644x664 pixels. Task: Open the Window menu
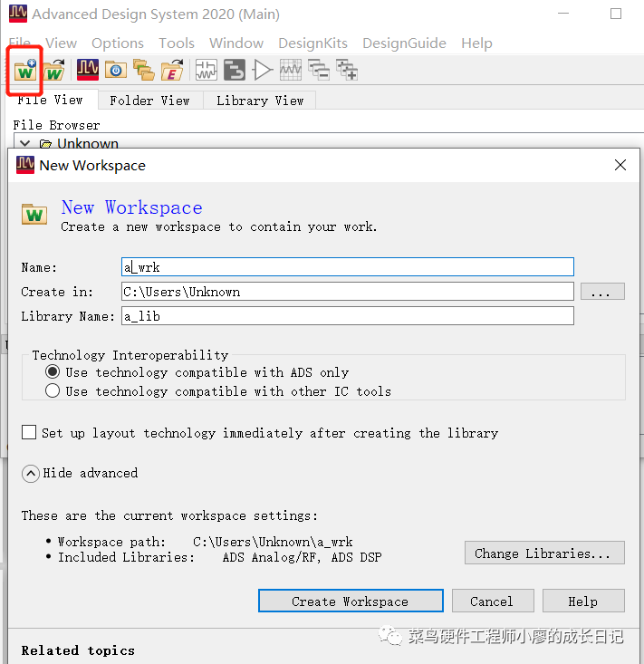236,43
